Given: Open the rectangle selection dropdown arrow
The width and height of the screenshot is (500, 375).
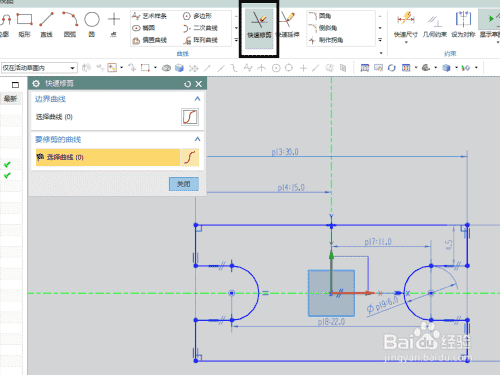Looking at the screenshot, I should tap(155, 68).
